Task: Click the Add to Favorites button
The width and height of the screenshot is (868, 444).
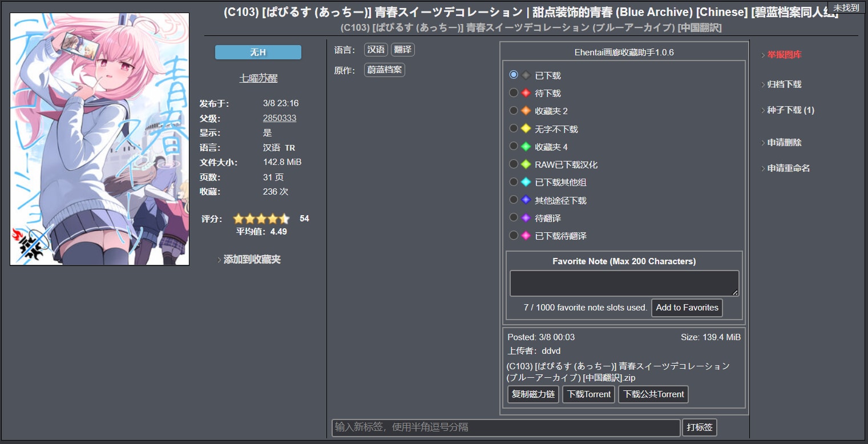Action: coord(687,308)
